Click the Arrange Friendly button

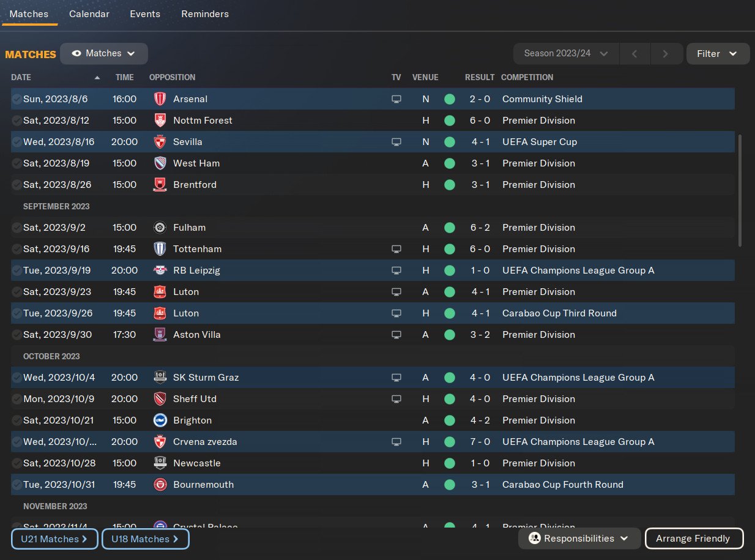pyautogui.click(x=694, y=539)
